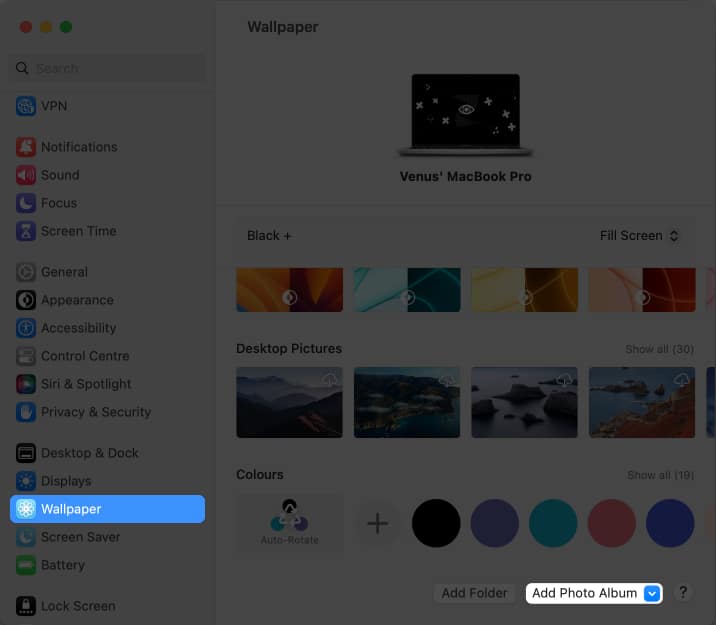The height and width of the screenshot is (625, 716).
Task: Click the Accessibility icon in sidebar
Action: point(26,328)
